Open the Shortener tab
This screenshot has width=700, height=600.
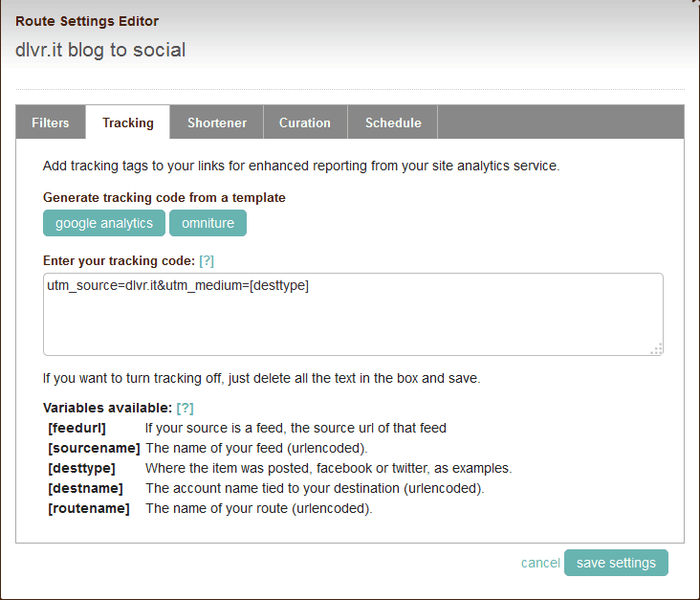click(216, 122)
